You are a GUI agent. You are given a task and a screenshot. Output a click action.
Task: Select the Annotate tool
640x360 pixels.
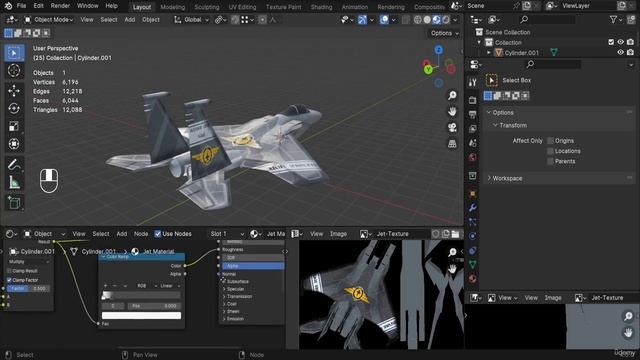click(x=14, y=164)
